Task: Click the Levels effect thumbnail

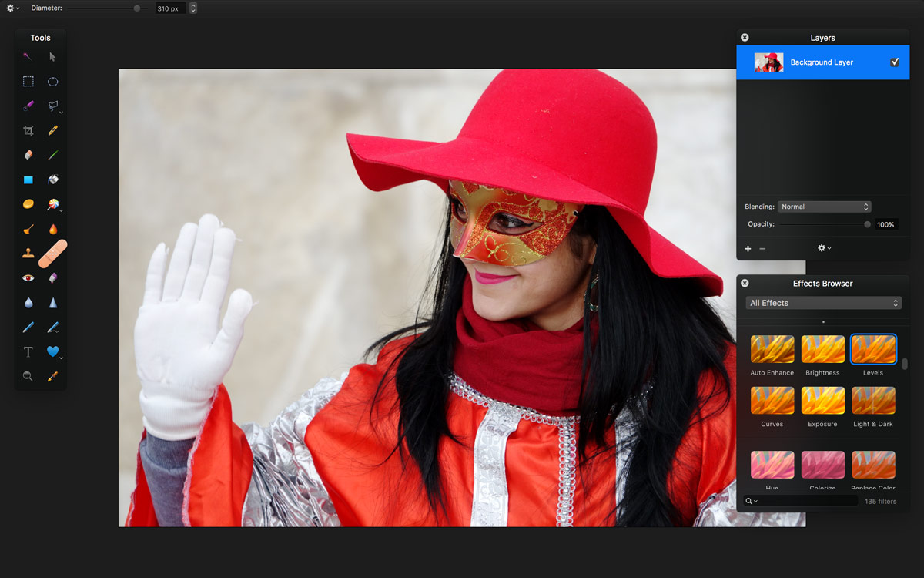Action: click(873, 350)
